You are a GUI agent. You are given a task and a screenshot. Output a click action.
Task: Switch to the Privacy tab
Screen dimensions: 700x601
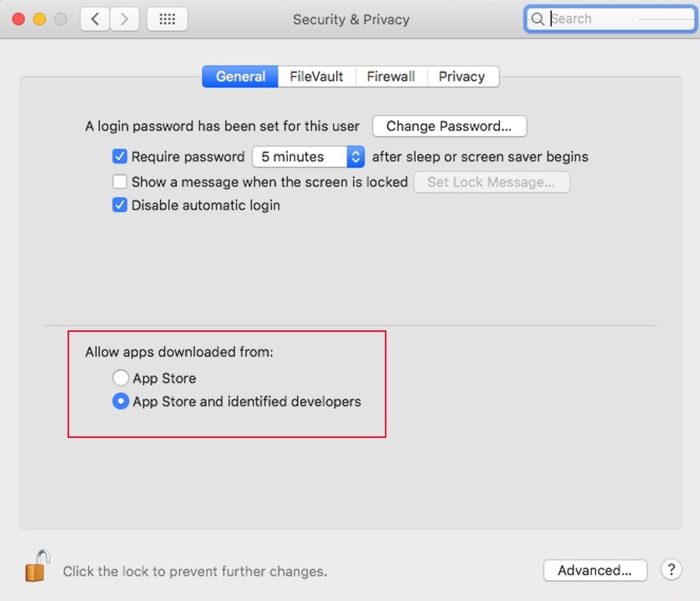click(462, 77)
